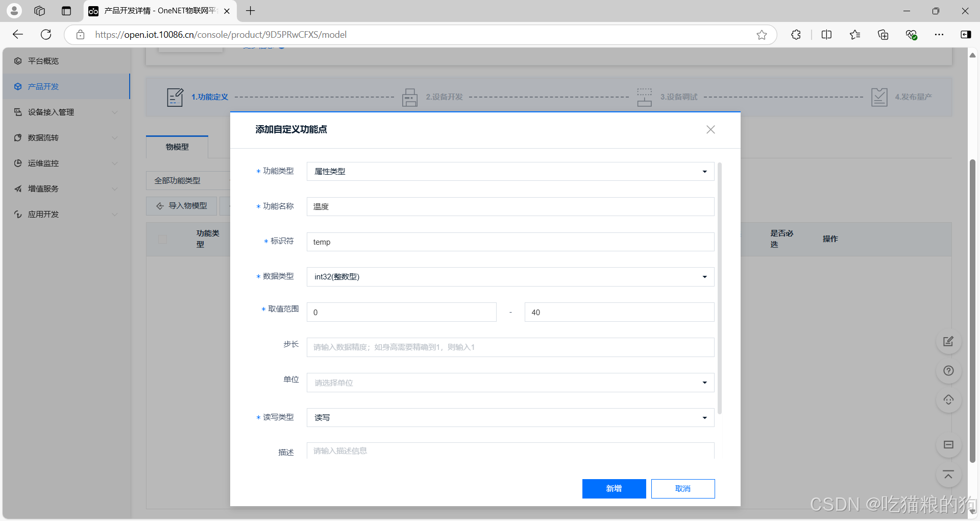Open 平台概览 from the sidebar
This screenshot has width=980, height=521.
[42, 61]
